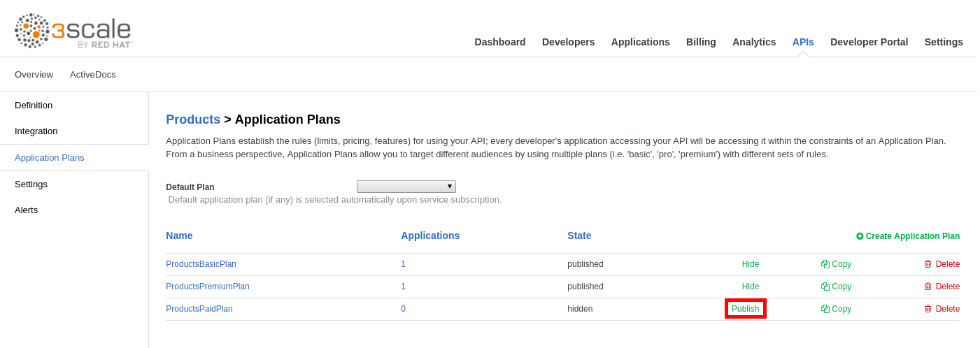The width and height of the screenshot is (980, 348).
Task: Open the Analytics menu
Action: [754, 42]
